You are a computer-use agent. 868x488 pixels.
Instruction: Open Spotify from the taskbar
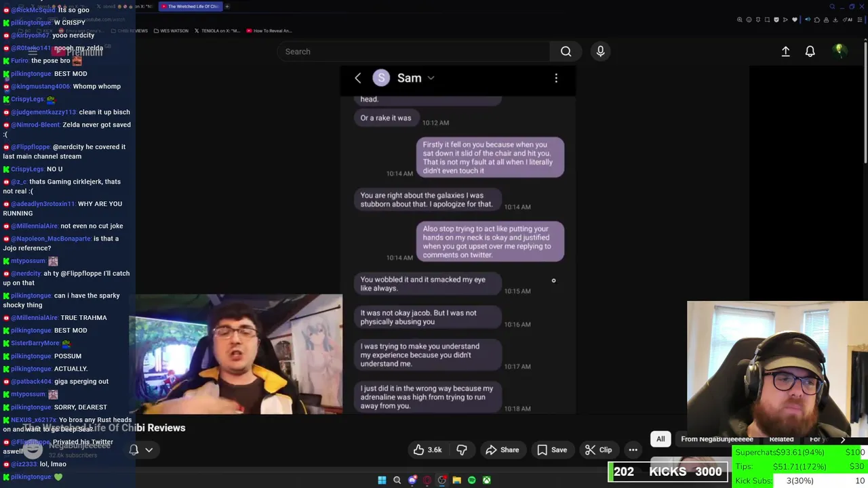pos(471,480)
